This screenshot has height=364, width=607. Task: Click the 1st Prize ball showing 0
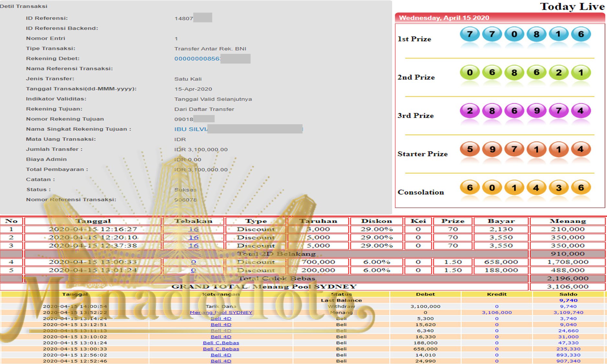[514, 34]
